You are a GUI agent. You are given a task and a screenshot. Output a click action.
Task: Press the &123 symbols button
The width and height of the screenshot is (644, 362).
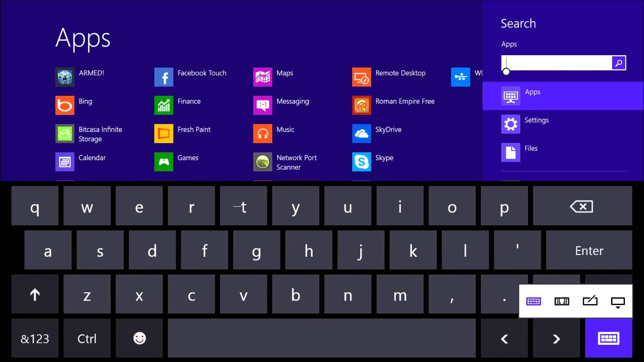[35, 339]
